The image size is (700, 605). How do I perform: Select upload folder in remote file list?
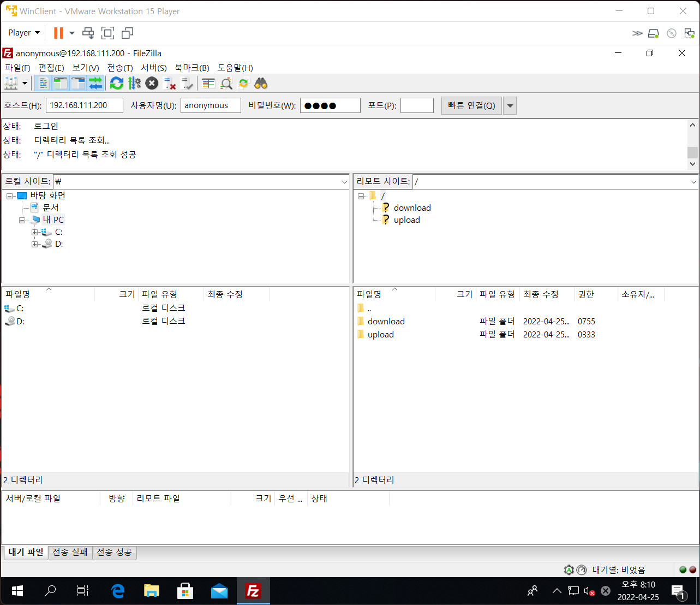(x=381, y=334)
